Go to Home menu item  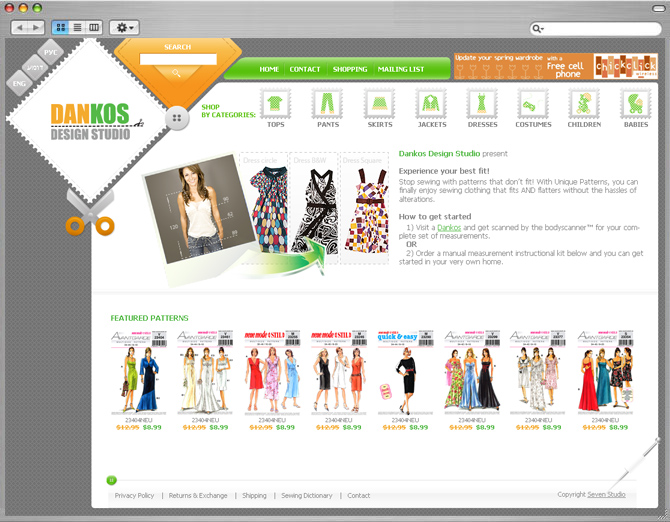(269, 69)
